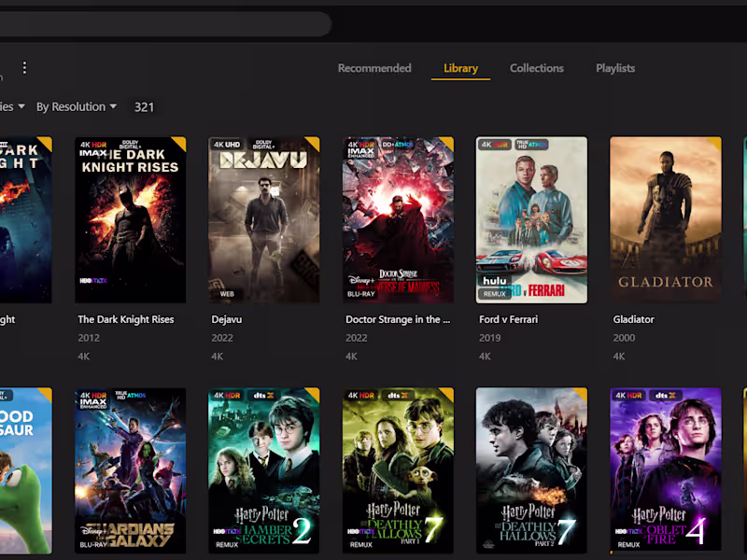Open the Dejavu movie poster
This screenshot has width=747, height=560.
[263, 220]
